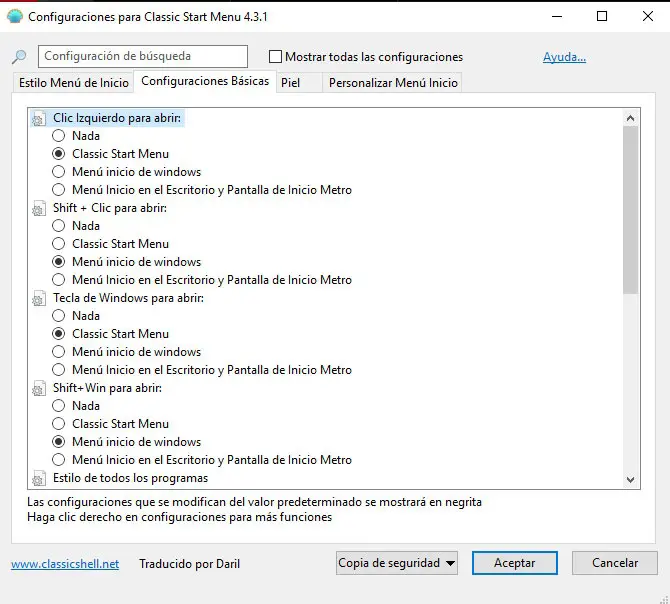Switch to the Piel tab
Screen dimensions: 670x604
tap(299, 82)
